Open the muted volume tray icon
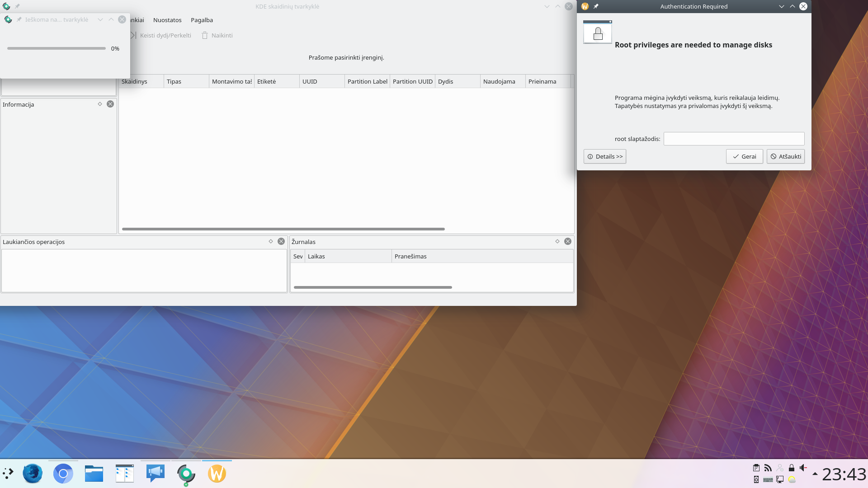This screenshot has width=868, height=488. 803,468
